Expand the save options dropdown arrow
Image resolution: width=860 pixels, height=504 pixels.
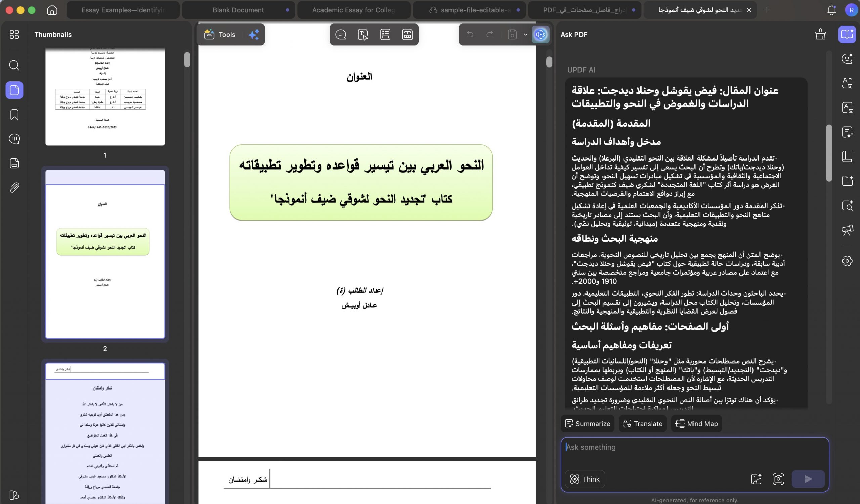click(525, 34)
